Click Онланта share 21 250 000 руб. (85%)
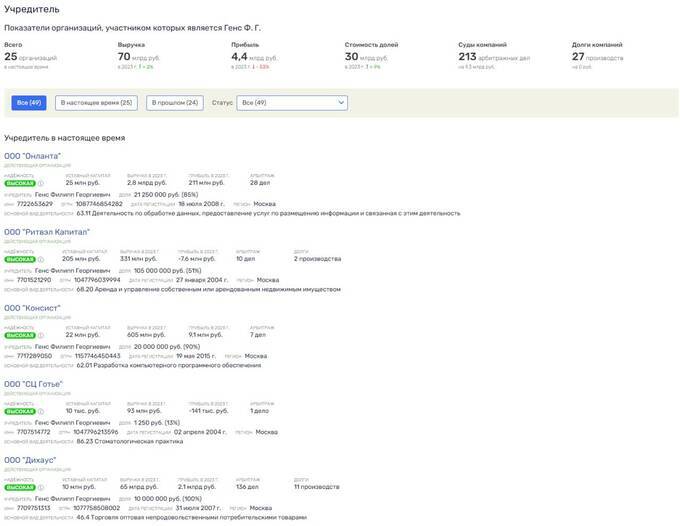 [x=166, y=195]
